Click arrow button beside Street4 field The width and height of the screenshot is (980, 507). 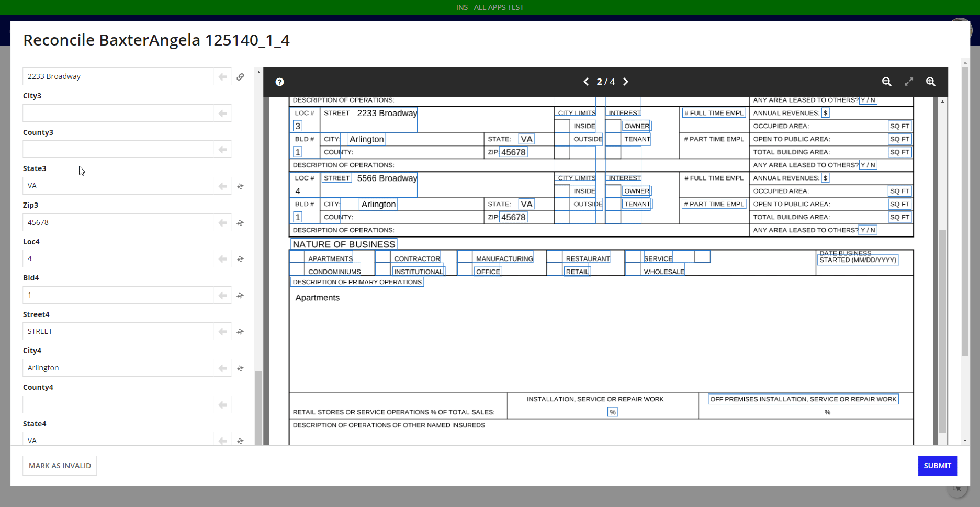click(x=222, y=331)
